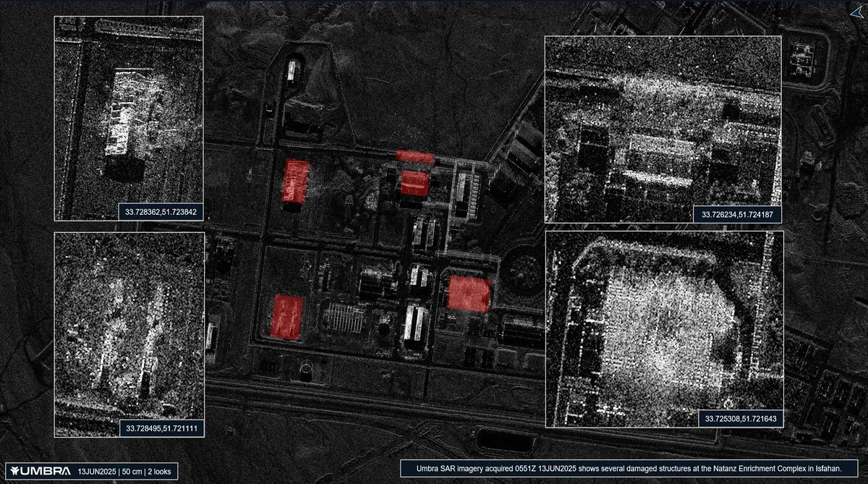
Task: Select the 13JUN2025 50 cm 2 looks label
Action: coord(124,471)
